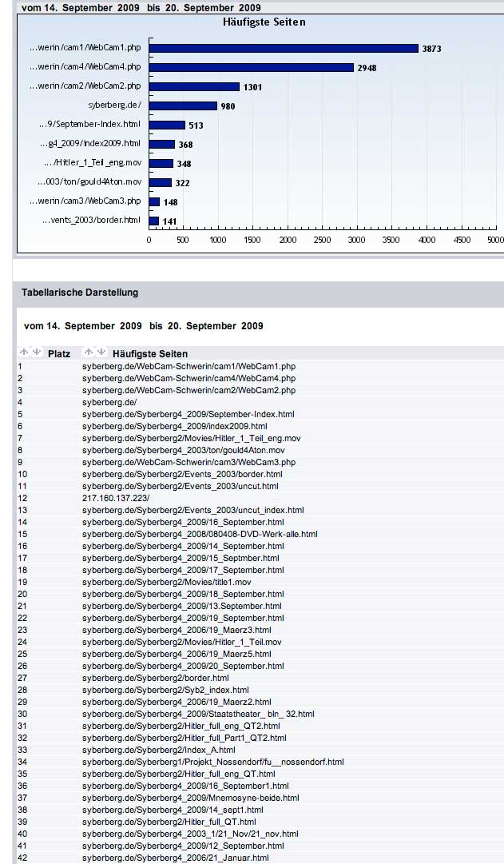The image size is (504, 864).
Task: Click the Häufigste Seiten chart title
Action: [264, 22]
